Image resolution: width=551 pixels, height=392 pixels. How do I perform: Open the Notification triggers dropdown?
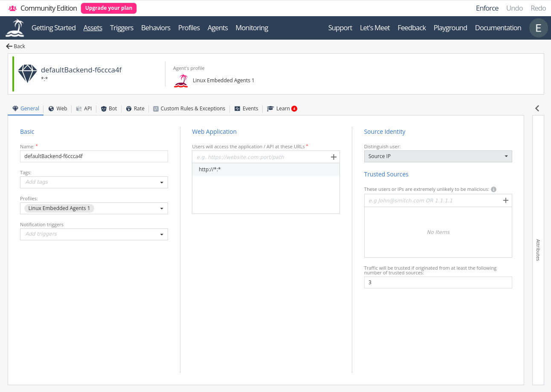162,234
